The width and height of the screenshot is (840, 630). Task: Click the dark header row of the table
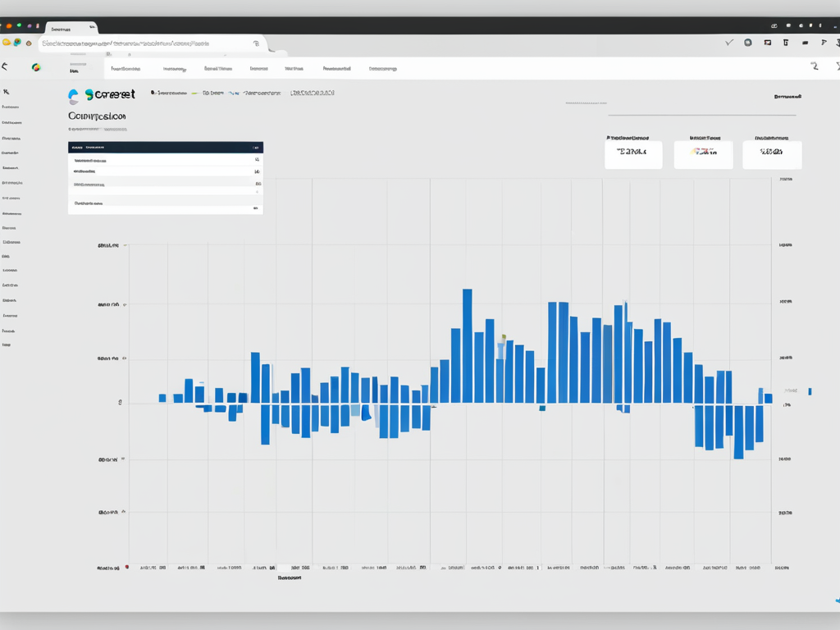point(165,148)
